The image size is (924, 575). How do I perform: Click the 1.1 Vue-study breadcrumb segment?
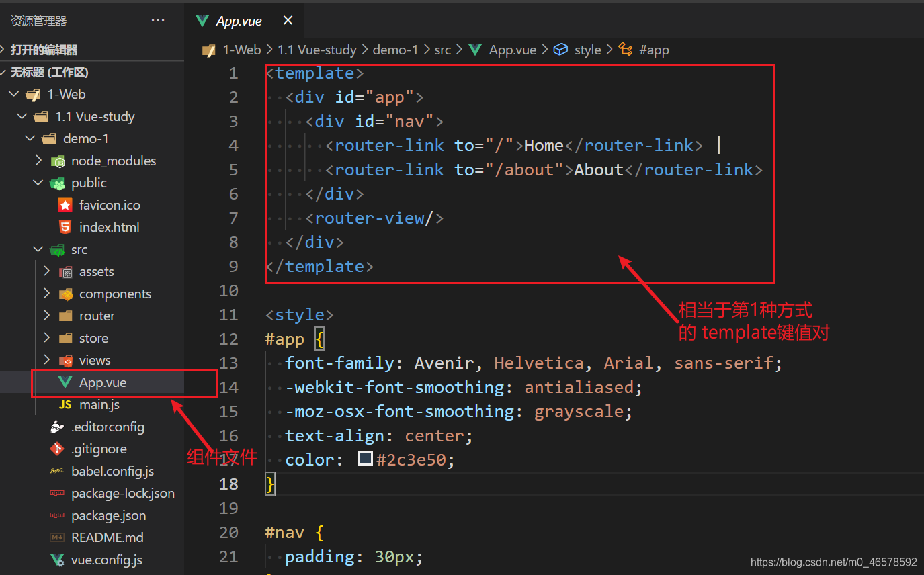(x=317, y=50)
